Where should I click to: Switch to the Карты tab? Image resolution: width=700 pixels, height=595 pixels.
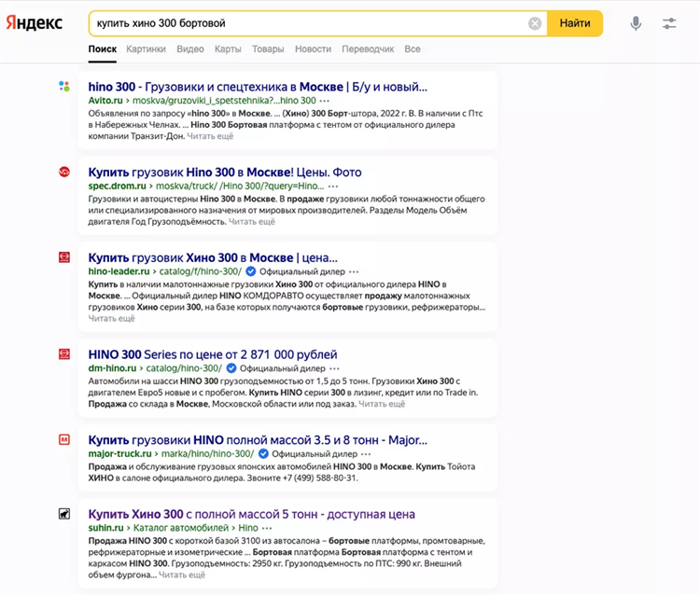[228, 49]
